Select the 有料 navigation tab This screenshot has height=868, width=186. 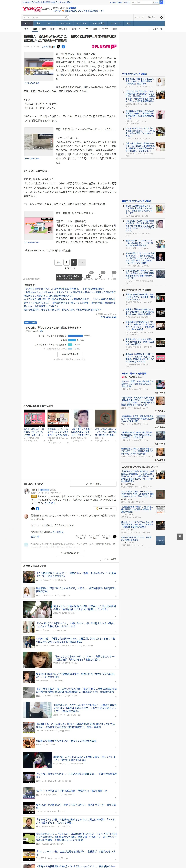(128, 23)
